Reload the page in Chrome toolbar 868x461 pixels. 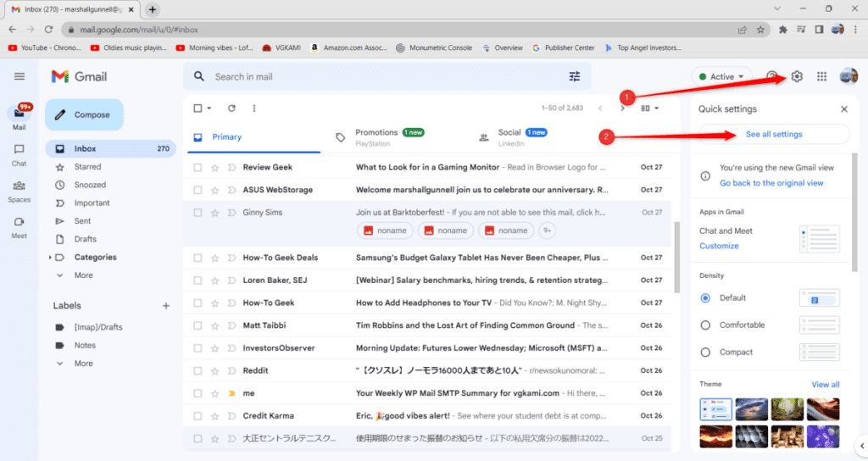click(48, 30)
